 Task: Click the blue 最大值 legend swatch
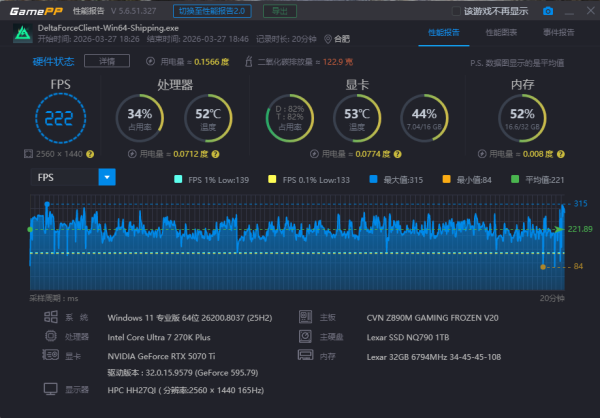373,179
